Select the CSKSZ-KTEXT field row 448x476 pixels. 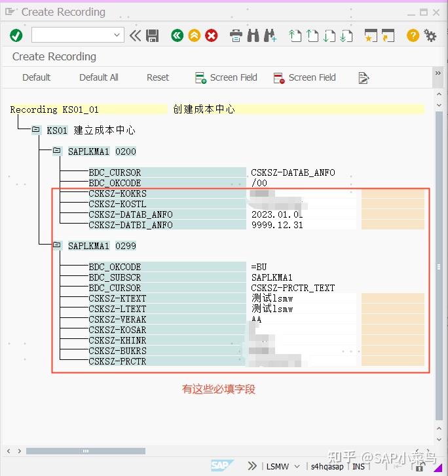tap(167, 298)
